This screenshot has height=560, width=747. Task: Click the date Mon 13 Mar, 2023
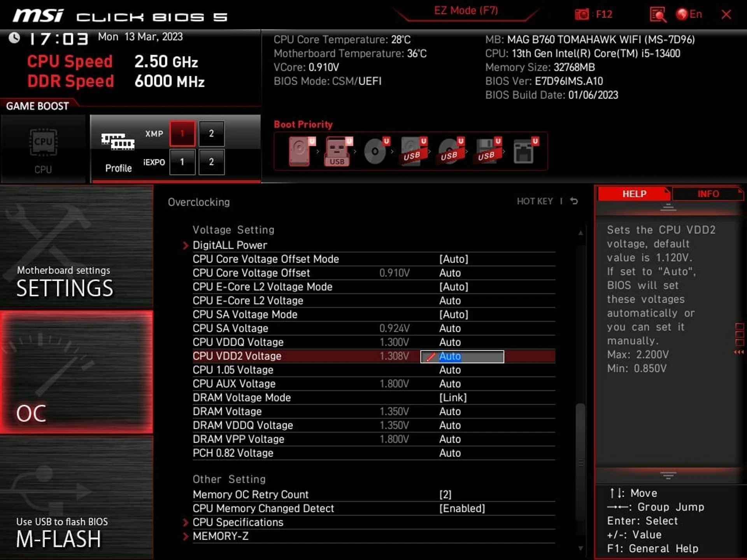(x=140, y=37)
